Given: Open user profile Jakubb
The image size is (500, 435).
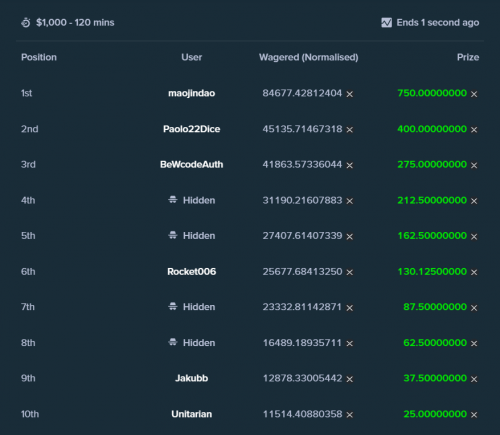Looking at the screenshot, I should [192, 378].
